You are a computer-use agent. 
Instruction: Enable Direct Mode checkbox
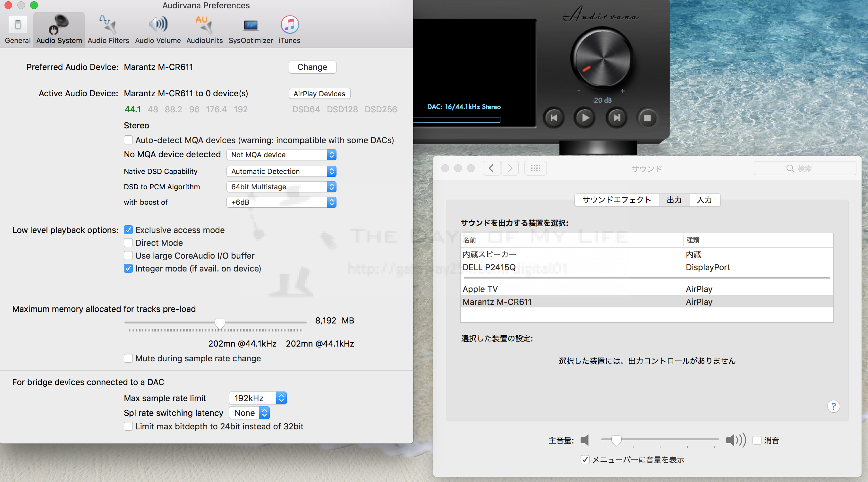pyautogui.click(x=128, y=243)
